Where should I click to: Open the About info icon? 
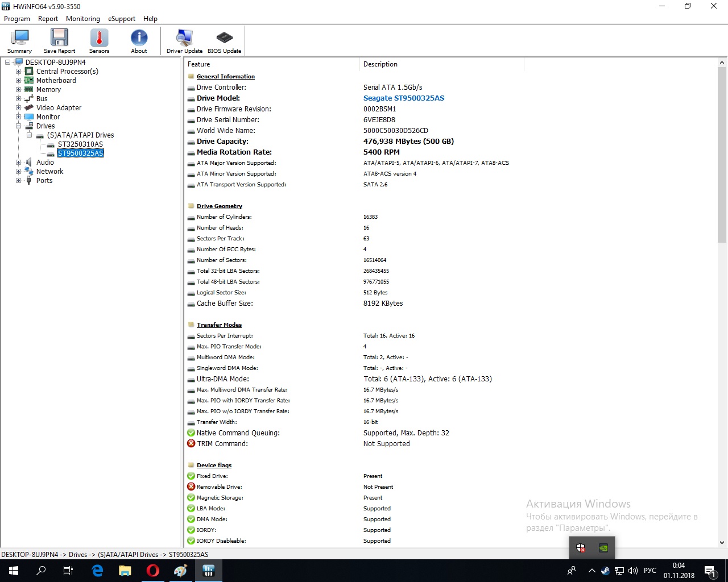coord(139,41)
